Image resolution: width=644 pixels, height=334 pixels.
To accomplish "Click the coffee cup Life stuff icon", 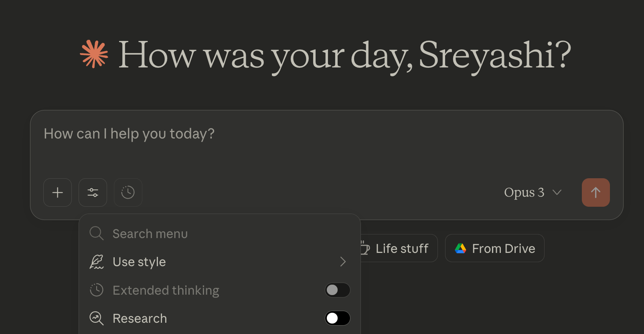I will (365, 248).
